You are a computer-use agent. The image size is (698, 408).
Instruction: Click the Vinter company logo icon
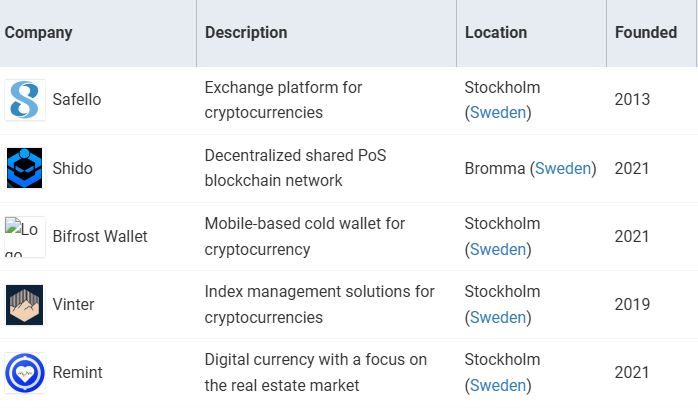pyautogui.click(x=25, y=304)
